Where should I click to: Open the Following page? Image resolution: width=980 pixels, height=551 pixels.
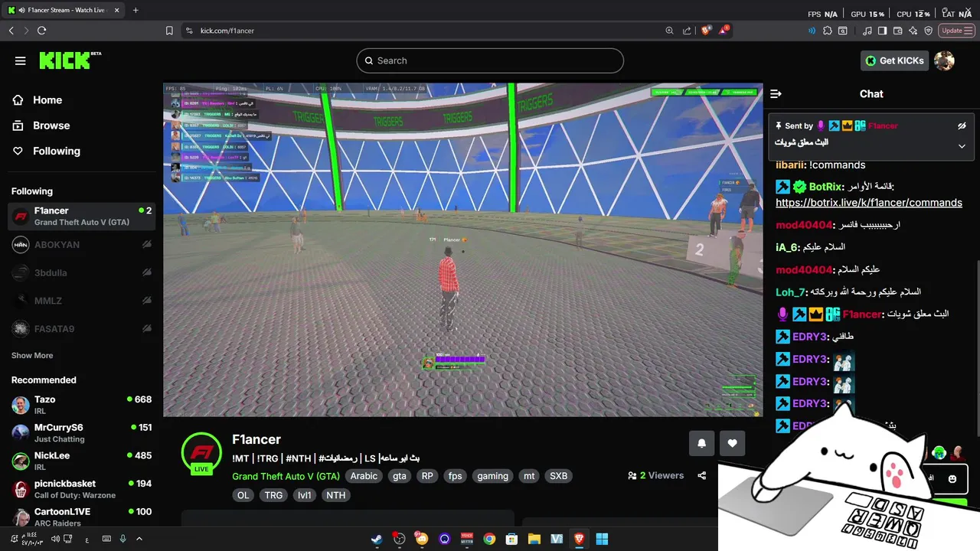coord(56,151)
